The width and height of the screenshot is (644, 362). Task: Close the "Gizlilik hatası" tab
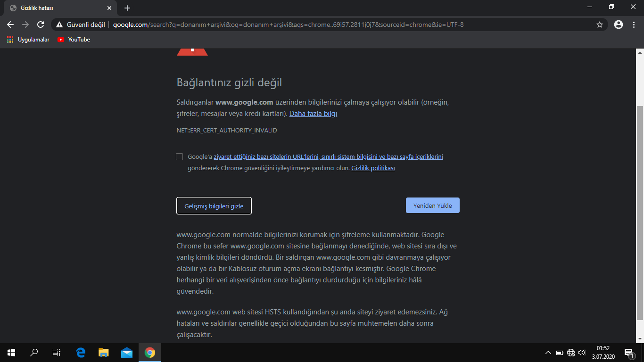109,8
